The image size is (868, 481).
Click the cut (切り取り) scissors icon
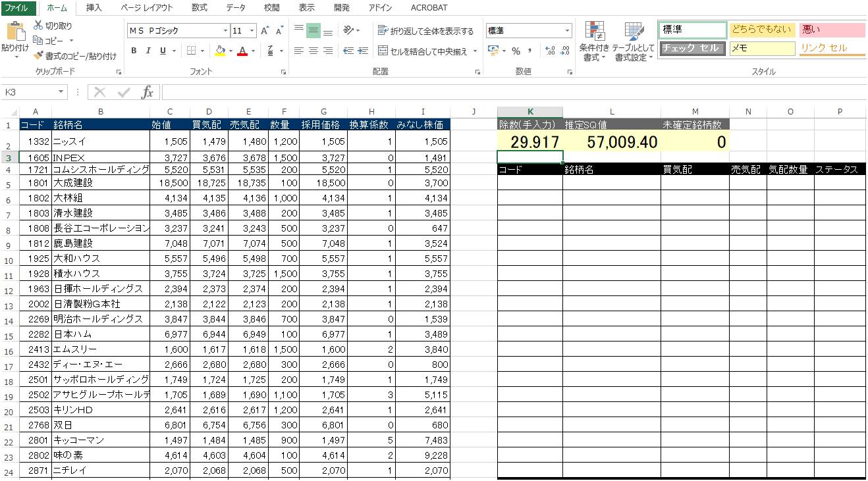(x=38, y=26)
